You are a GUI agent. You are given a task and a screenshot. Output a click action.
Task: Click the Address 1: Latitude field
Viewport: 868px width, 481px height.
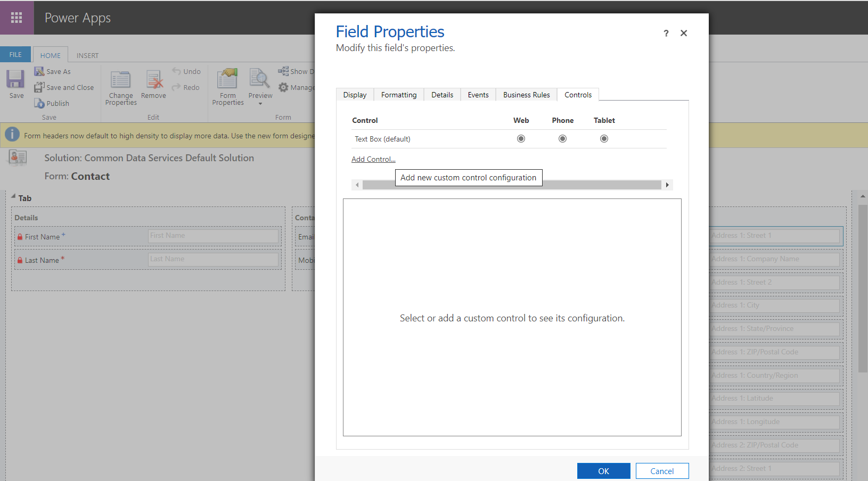(x=775, y=399)
